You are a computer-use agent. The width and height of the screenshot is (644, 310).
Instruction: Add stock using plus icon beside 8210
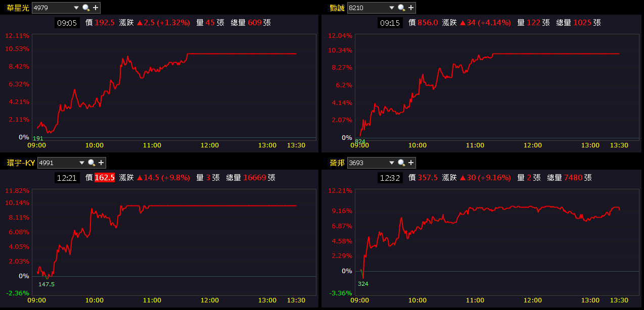tap(411, 8)
